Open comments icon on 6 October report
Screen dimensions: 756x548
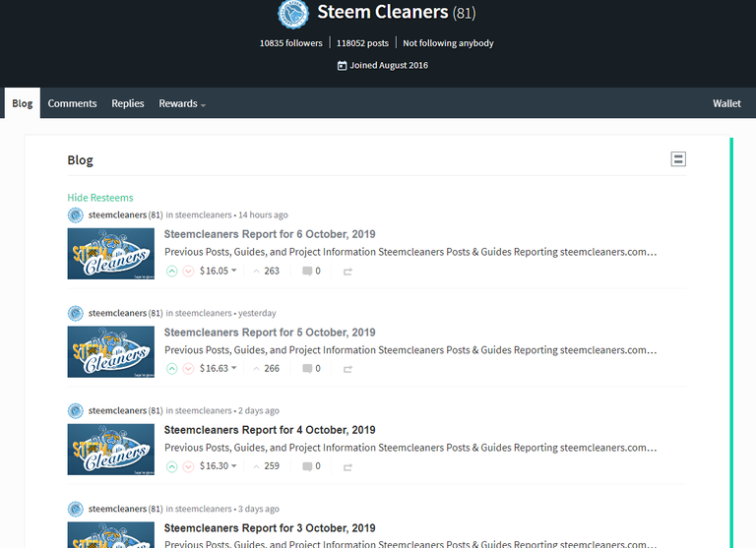pyautogui.click(x=307, y=271)
